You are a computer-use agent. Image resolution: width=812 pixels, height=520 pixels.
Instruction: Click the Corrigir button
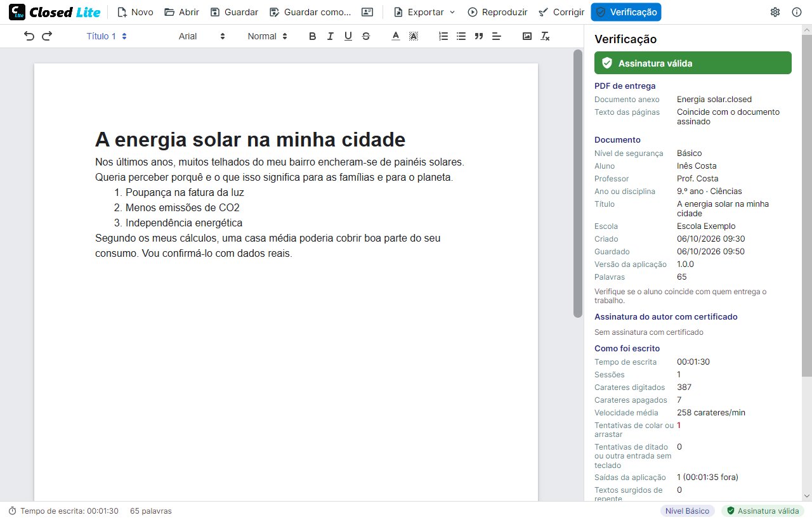[561, 12]
